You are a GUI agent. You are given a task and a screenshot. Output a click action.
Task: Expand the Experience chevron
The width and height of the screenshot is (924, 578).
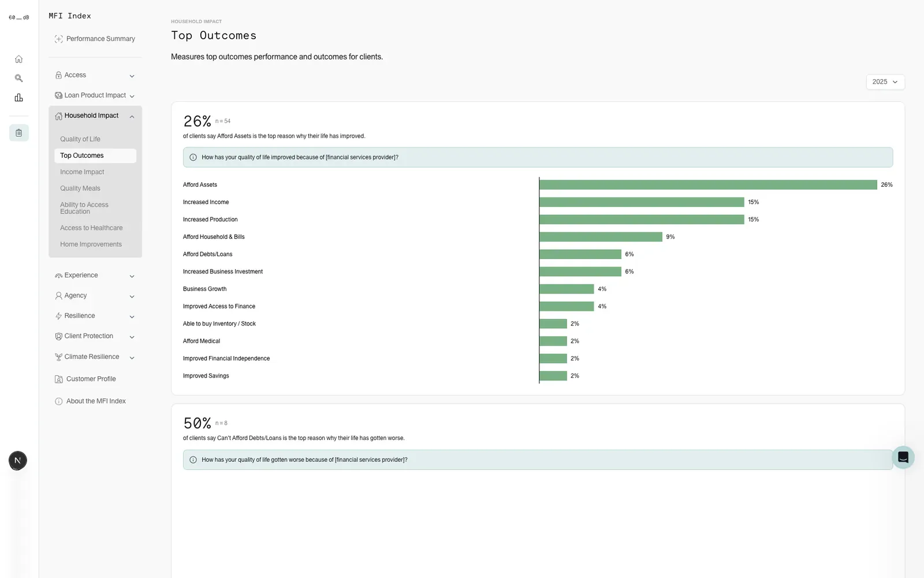tap(132, 276)
